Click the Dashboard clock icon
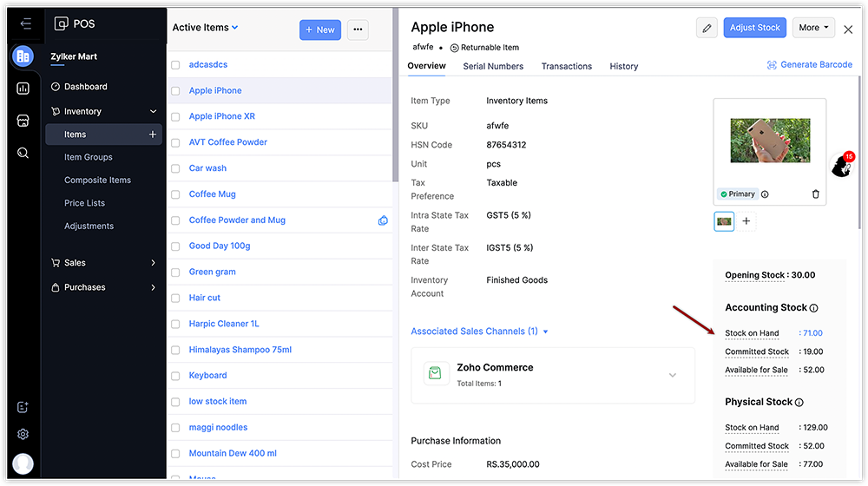This screenshot has width=868, height=486. (x=56, y=86)
